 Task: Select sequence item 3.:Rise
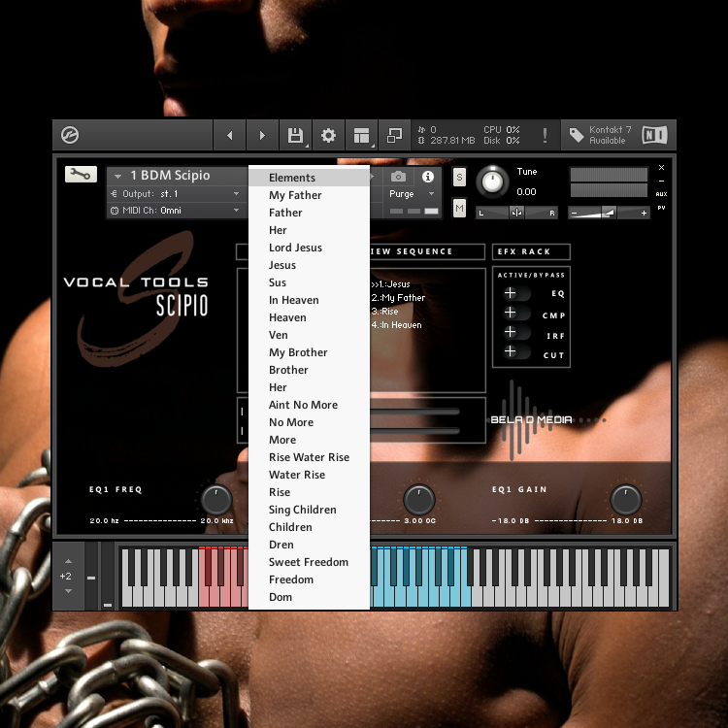(384, 312)
